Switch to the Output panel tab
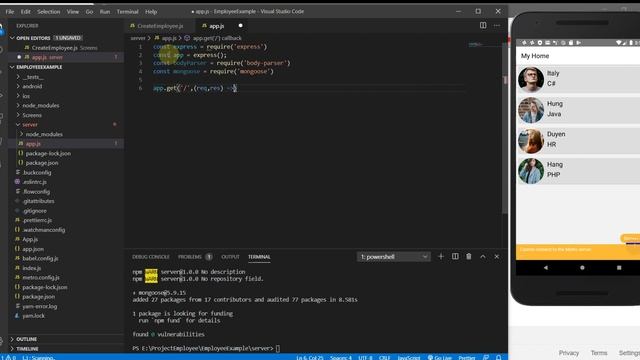 click(230, 257)
